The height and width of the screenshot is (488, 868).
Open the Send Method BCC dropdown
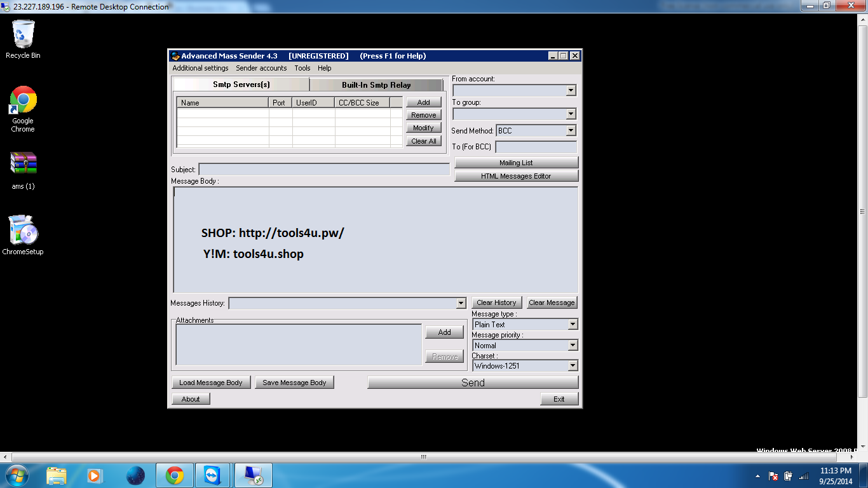pos(571,131)
